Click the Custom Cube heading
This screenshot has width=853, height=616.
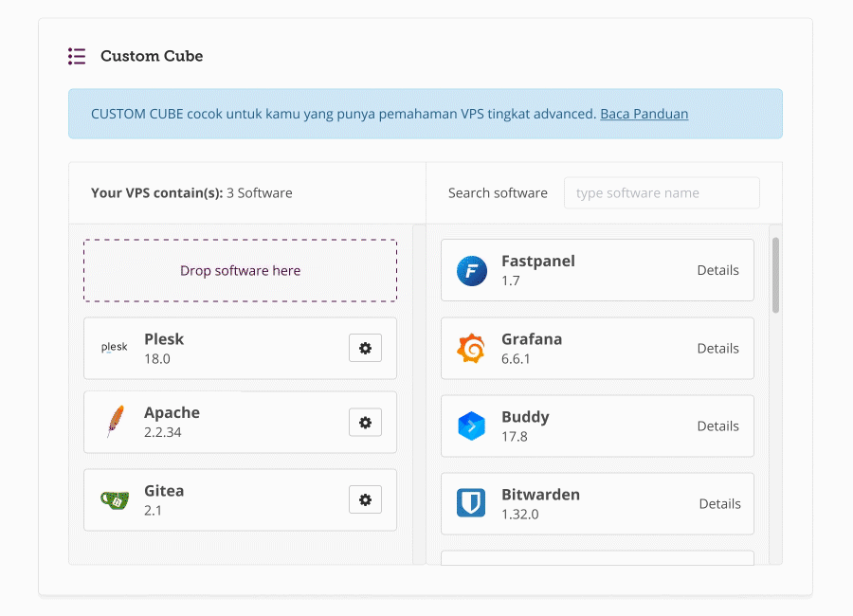click(x=152, y=56)
